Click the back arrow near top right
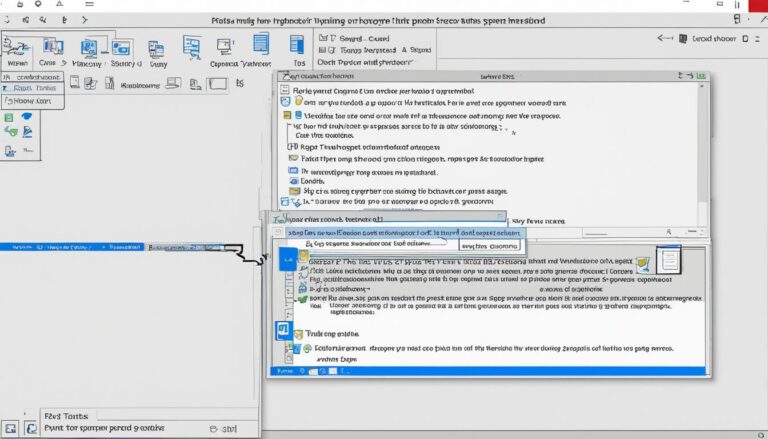768x439 pixels. pyautogui.click(x=666, y=37)
